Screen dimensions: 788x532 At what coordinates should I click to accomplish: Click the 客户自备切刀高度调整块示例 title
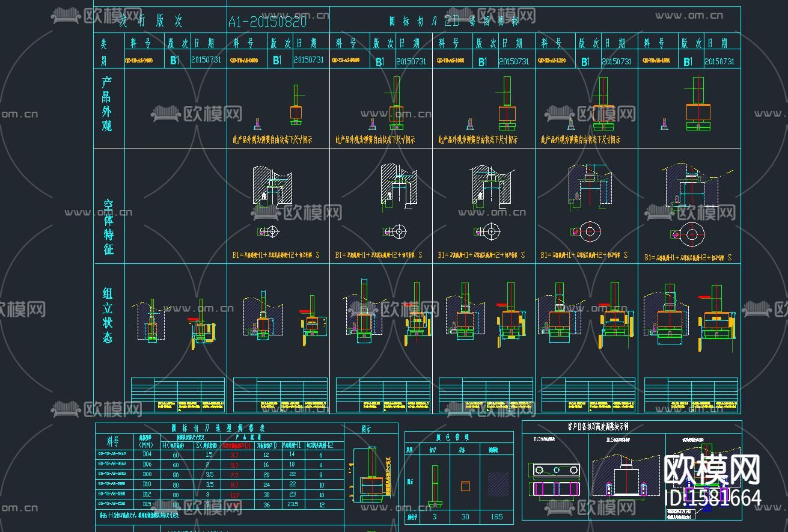(597, 426)
